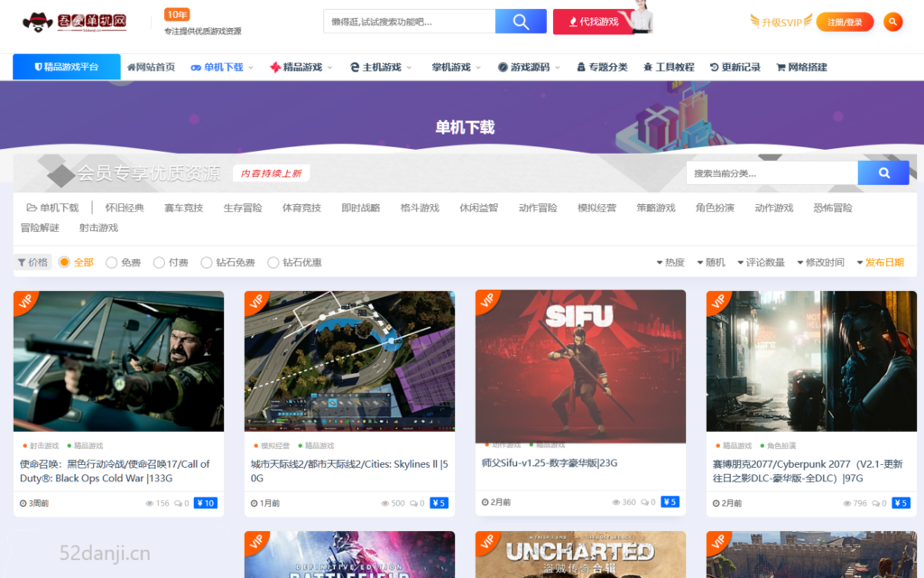Click the ¥5 price tag on Cyberpunk card

pos(901,503)
